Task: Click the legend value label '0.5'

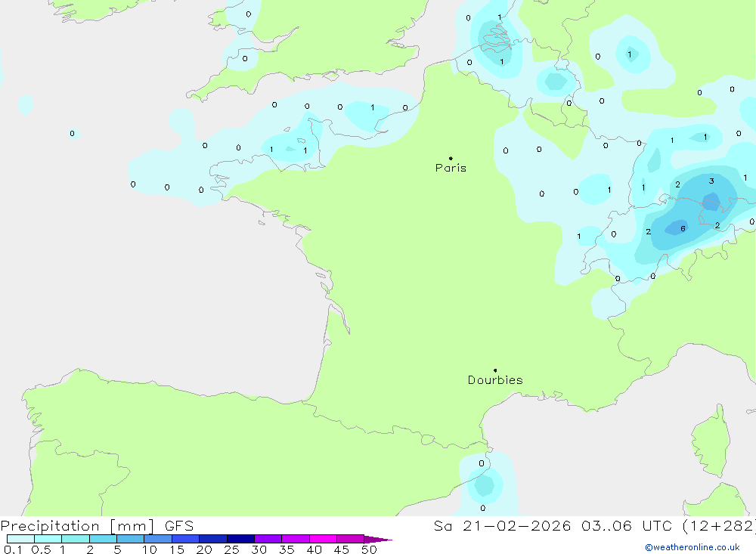Action: [41, 549]
